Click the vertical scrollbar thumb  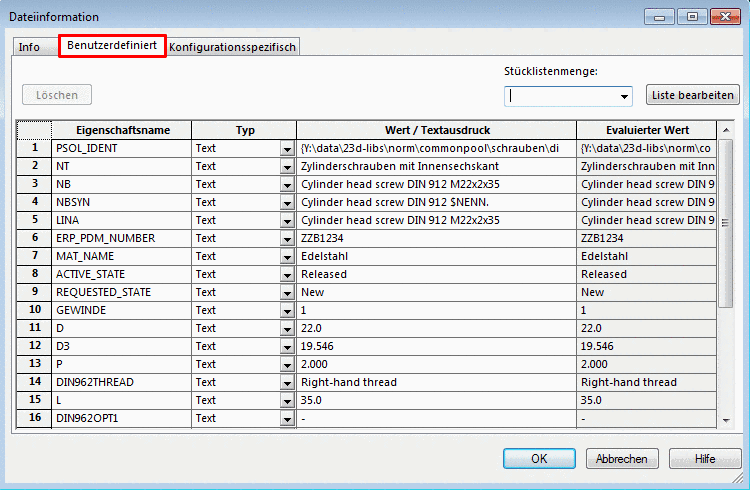click(x=726, y=223)
